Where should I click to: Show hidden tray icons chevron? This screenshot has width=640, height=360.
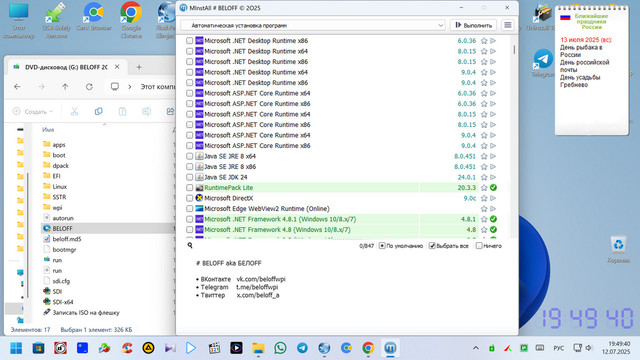tap(476, 348)
